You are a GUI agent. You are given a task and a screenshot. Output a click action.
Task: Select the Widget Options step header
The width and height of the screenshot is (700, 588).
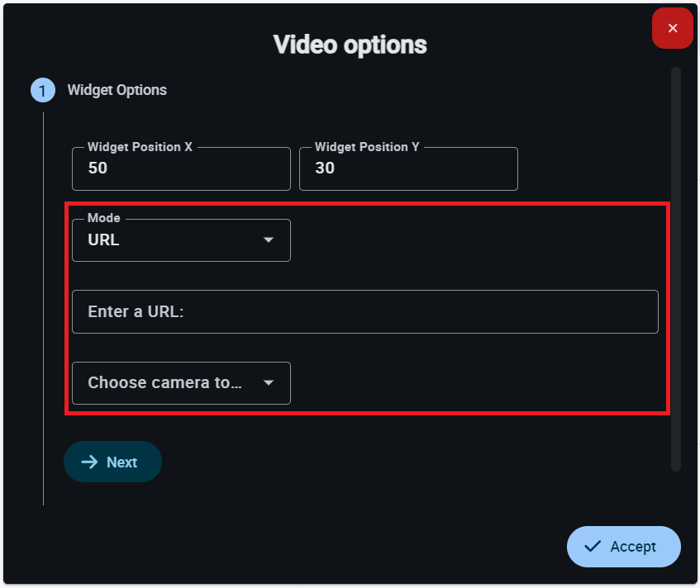click(117, 90)
